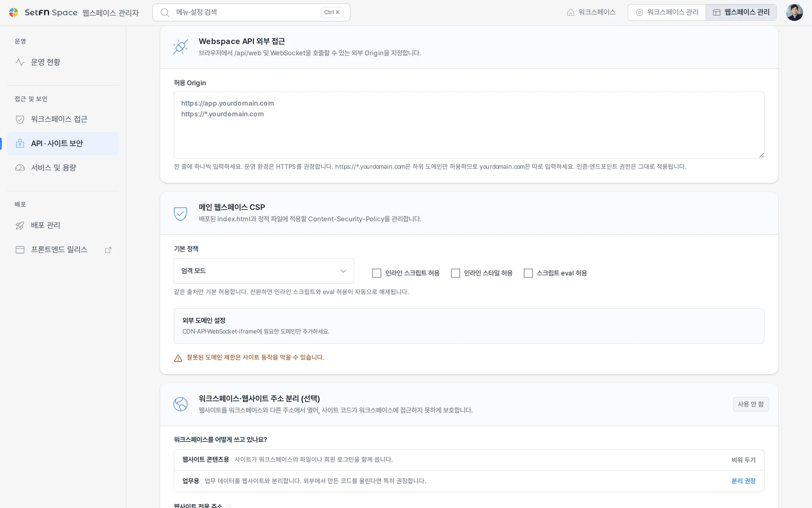Viewport: 812px width, 508px height.
Task: Click the 기본 정책 label
Action: [186, 248]
